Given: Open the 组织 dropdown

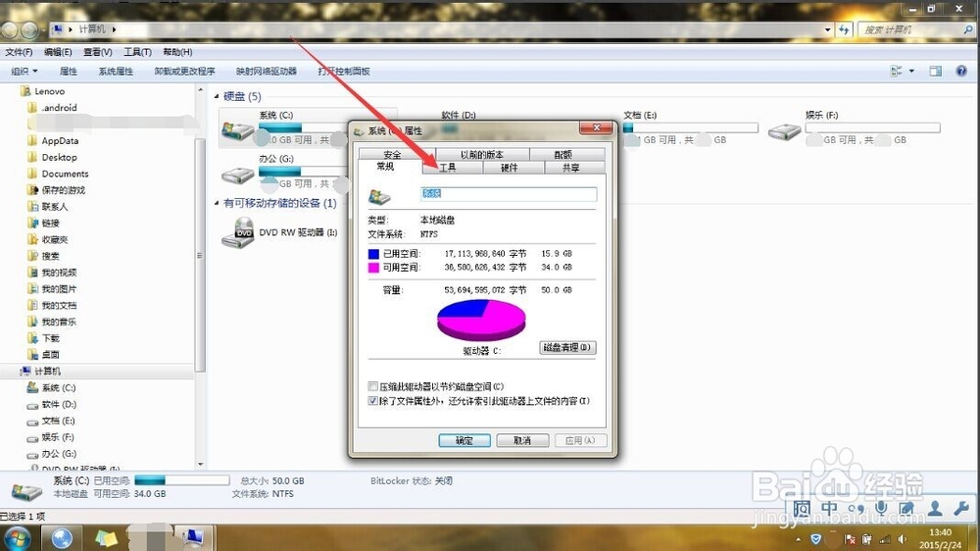Looking at the screenshot, I should tap(24, 72).
